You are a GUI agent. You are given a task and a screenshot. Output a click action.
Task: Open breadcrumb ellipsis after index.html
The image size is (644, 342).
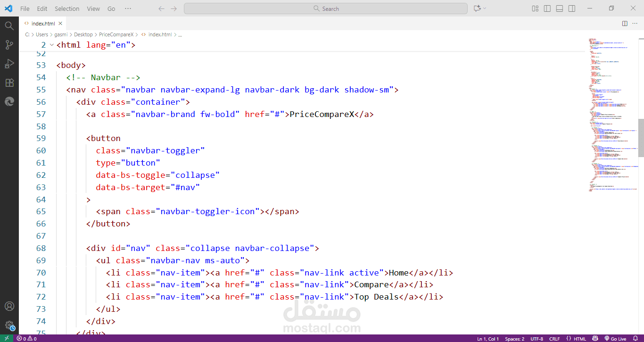[x=180, y=34]
